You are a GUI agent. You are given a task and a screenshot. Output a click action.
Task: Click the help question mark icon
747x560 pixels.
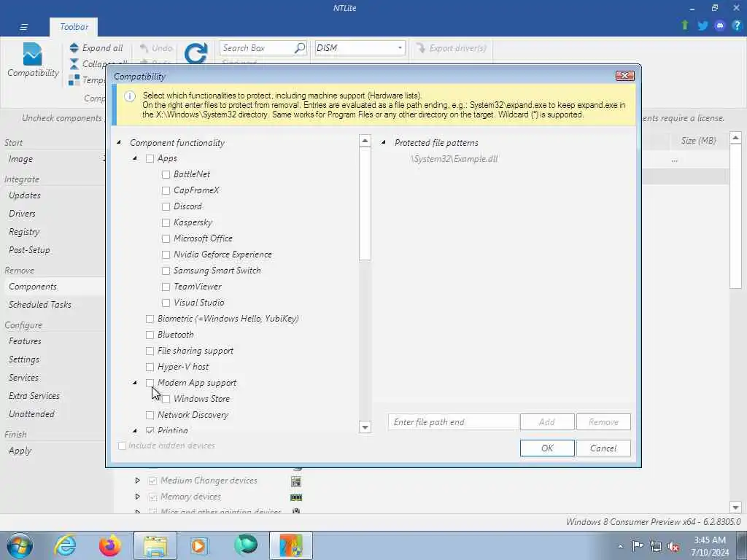(x=737, y=26)
